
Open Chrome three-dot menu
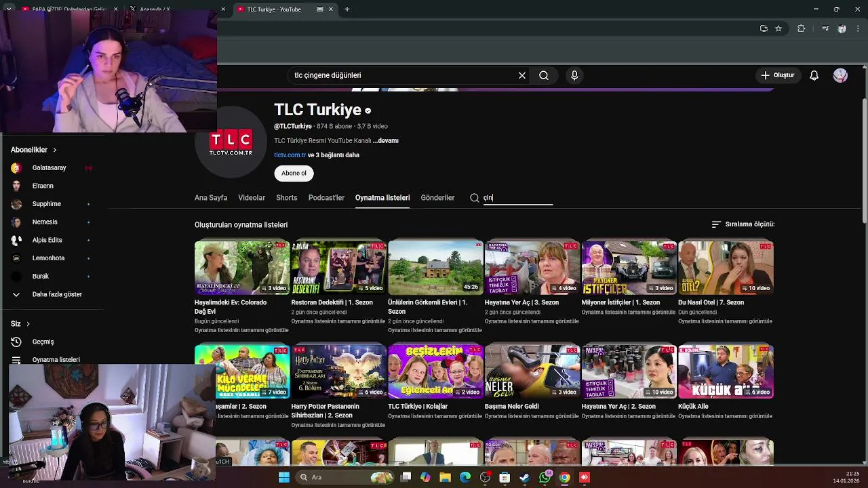click(859, 28)
